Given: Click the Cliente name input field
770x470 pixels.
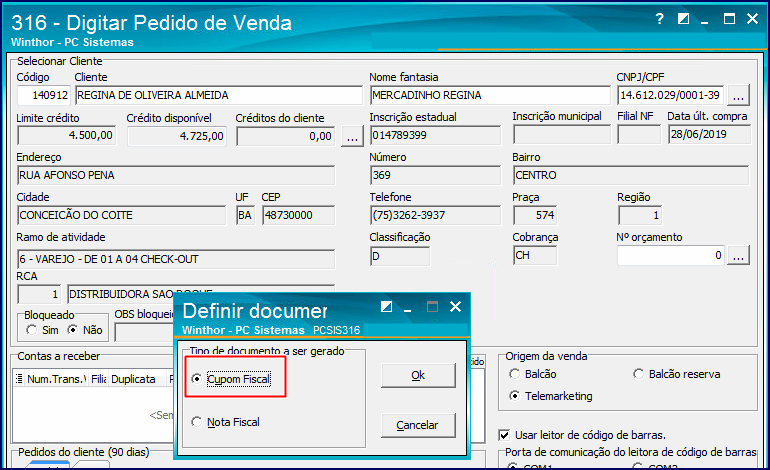Looking at the screenshot, I should (x=219, y=95).
